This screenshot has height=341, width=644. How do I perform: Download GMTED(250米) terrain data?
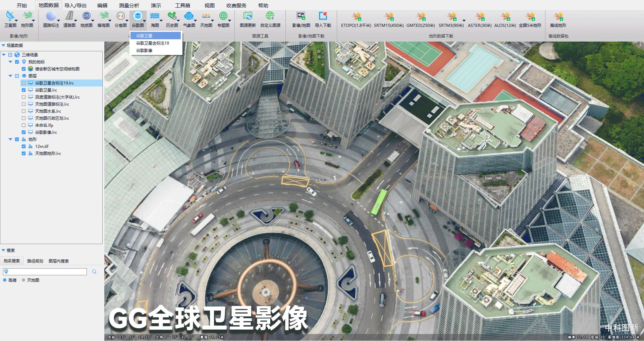(421, 20)
